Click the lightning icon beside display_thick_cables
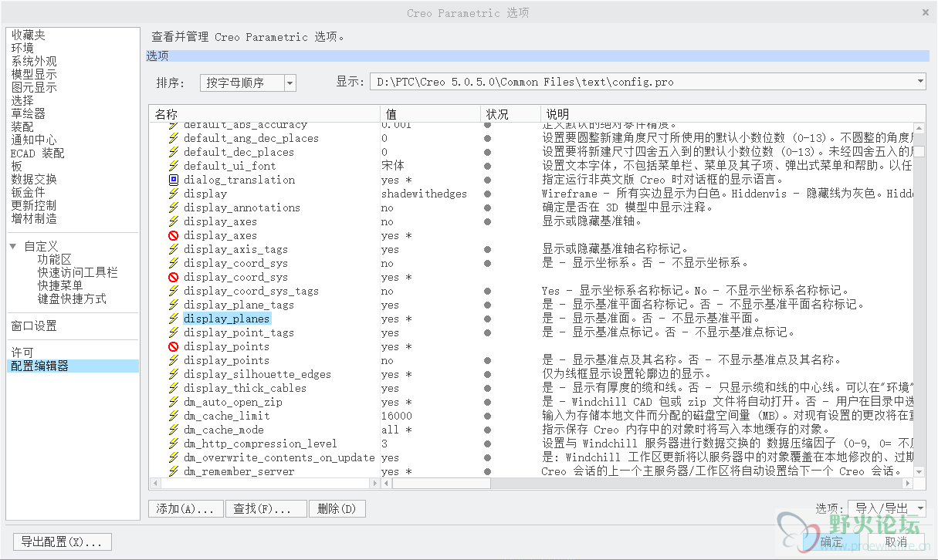Viewport: 938px width, 560px height. tap(174, 388)
